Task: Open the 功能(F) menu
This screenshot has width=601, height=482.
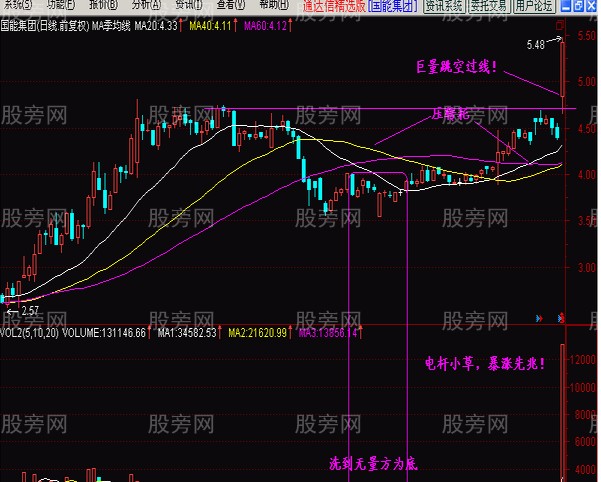Action: pyautogui.click(x=61, y=5)
